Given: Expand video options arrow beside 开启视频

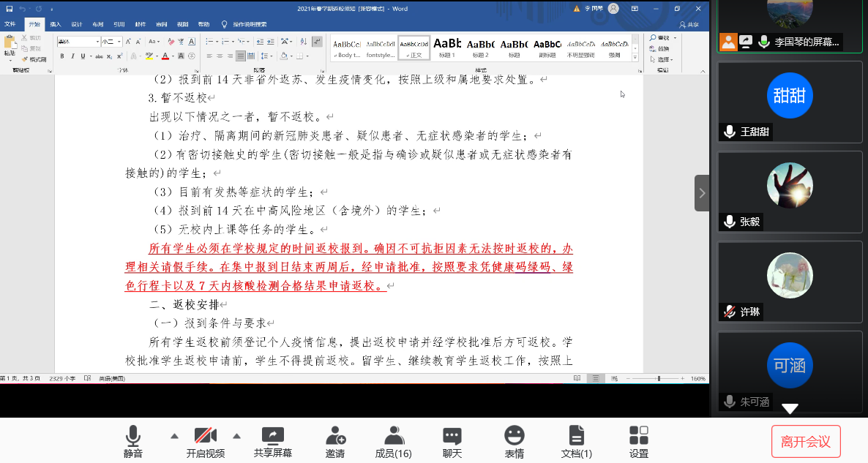Looking at the screenshot, I should [236, 436].
